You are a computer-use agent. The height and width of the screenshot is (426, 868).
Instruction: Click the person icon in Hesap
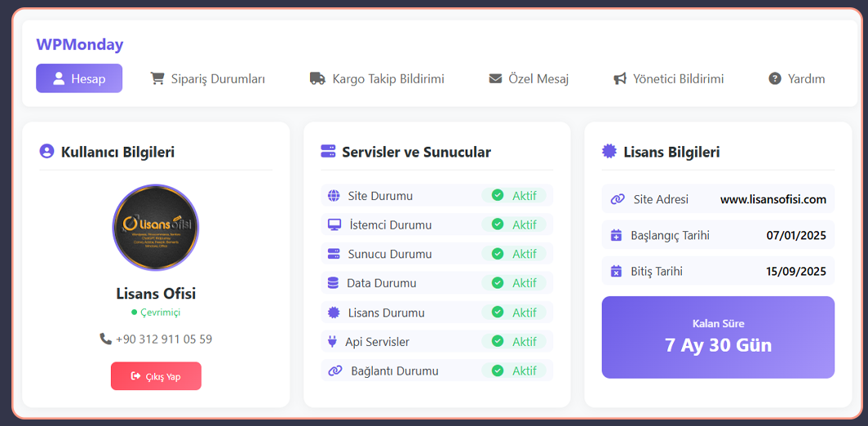pos(59,78)
